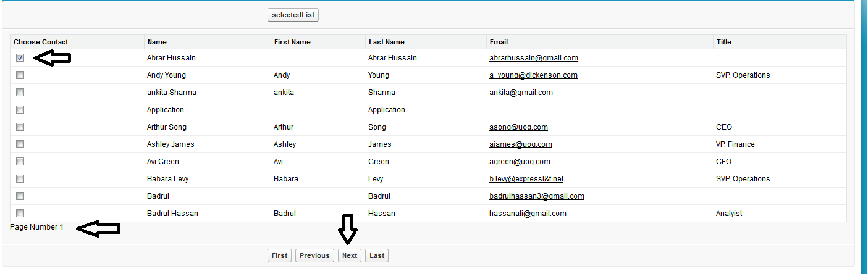This screenshot has height=274, width=868.
Task: Enable the Ashley James row checkbox
Action: point(20,144)
